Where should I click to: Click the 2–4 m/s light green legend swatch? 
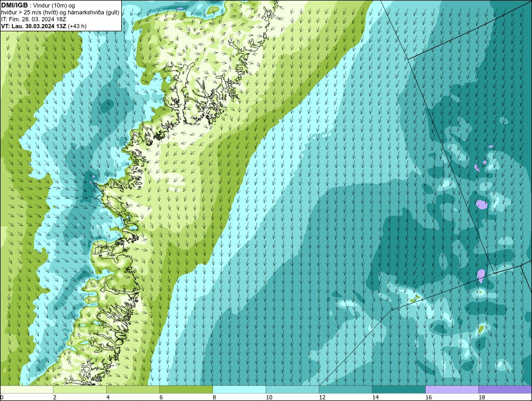tap(80, 389)
